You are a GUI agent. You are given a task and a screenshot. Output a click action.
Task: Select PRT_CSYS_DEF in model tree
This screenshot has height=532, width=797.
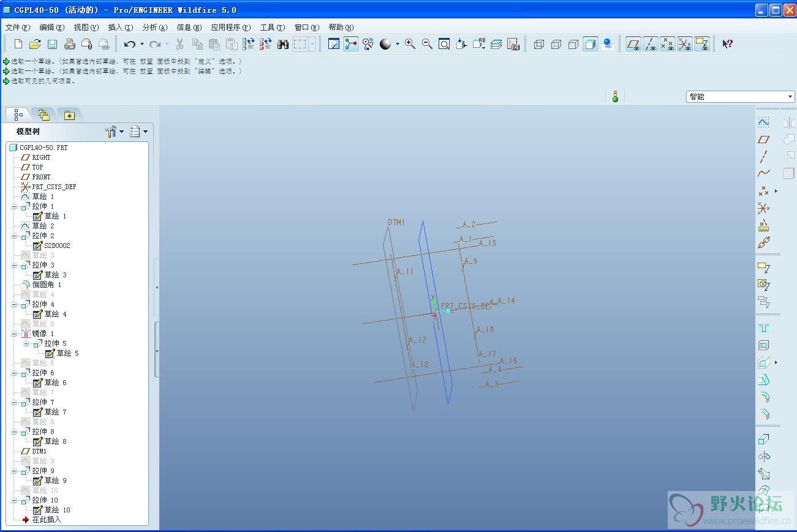[48, 187]
